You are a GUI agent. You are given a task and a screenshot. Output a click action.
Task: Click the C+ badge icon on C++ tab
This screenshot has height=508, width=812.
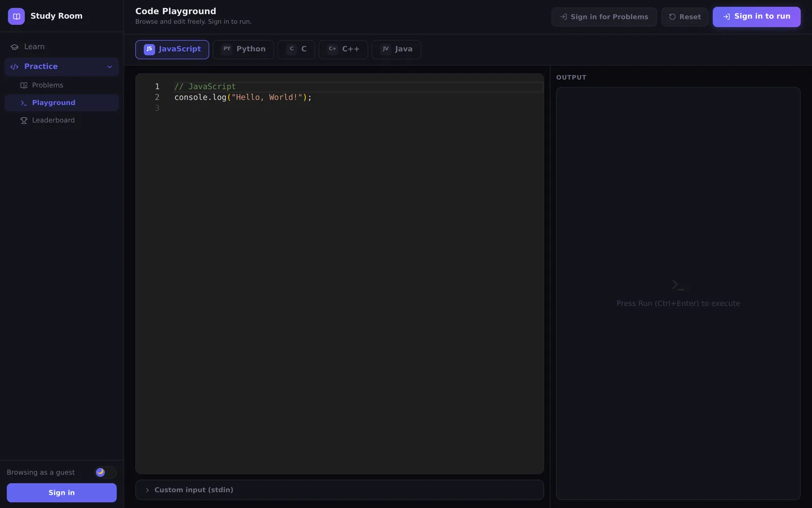click(x=332, y=49)
